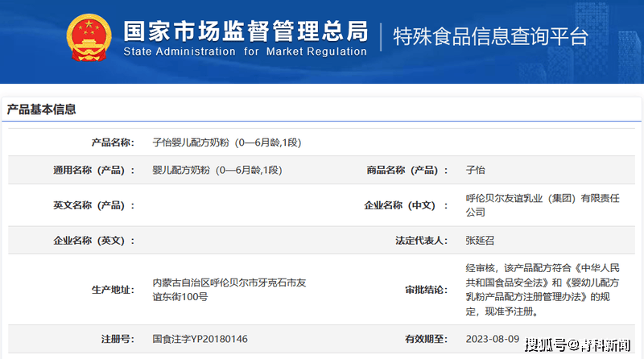Click the production address starting with 内蒙古自治区
Viewport: 644px width, 359px height.
pyautogui.click(x=229, y=290)
